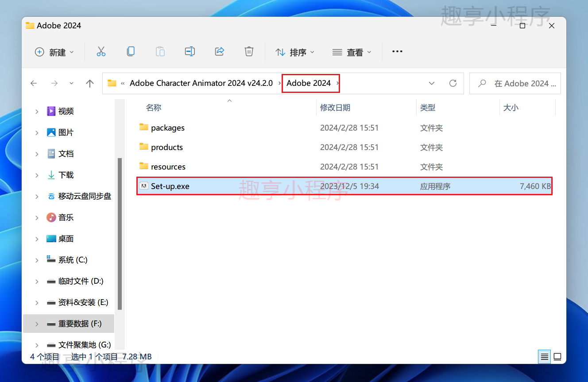Click the 应用程序 type cell

tap(435, 186)
